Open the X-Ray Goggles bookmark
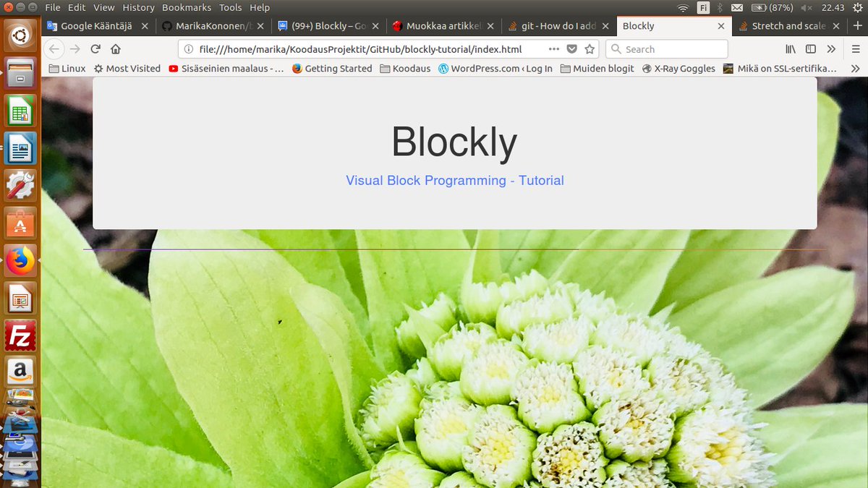868x488 pixels. pos(678,69)
